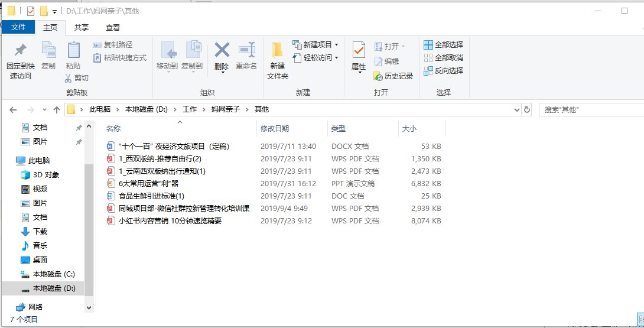
Task: Click Select none (全部取消)
Action: (444, 57)
